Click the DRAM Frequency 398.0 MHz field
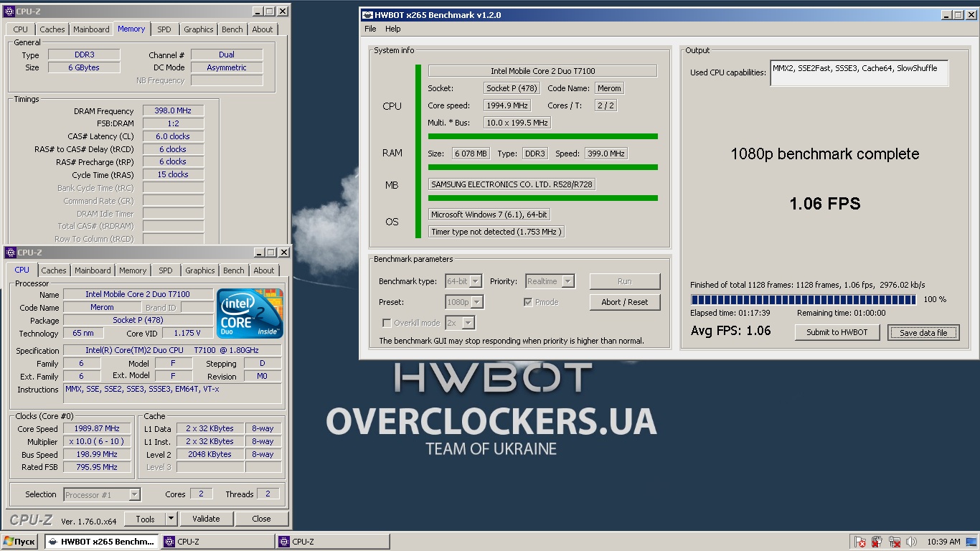 (173, 110)
